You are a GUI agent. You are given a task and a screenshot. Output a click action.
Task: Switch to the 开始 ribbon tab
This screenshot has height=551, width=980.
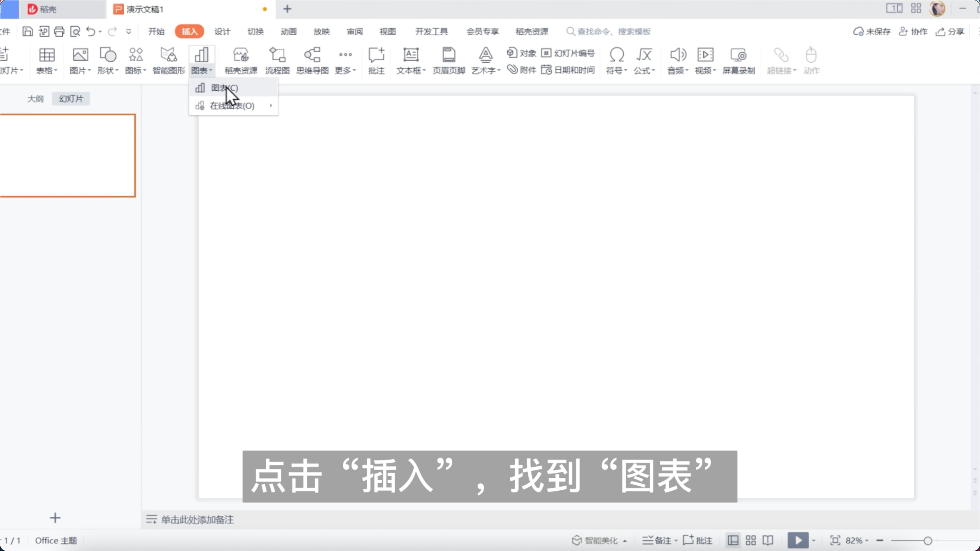click(157, 31)
